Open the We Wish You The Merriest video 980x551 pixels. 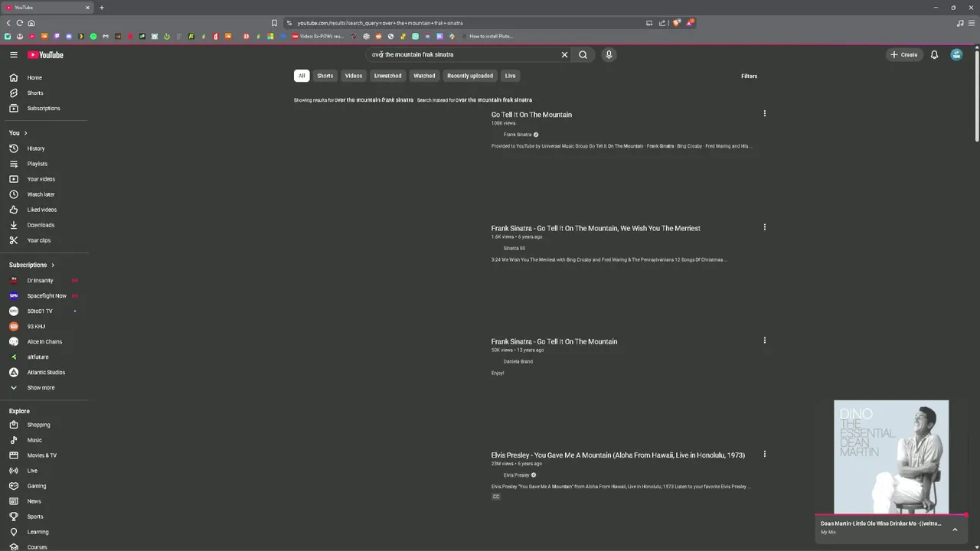click(x=596, y=228)
